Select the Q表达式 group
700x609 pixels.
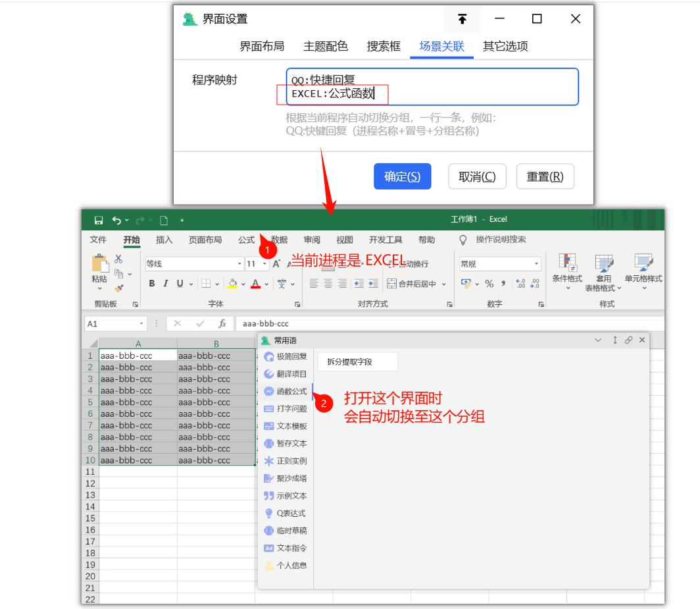pyautogui.click(x=286, y=514)
